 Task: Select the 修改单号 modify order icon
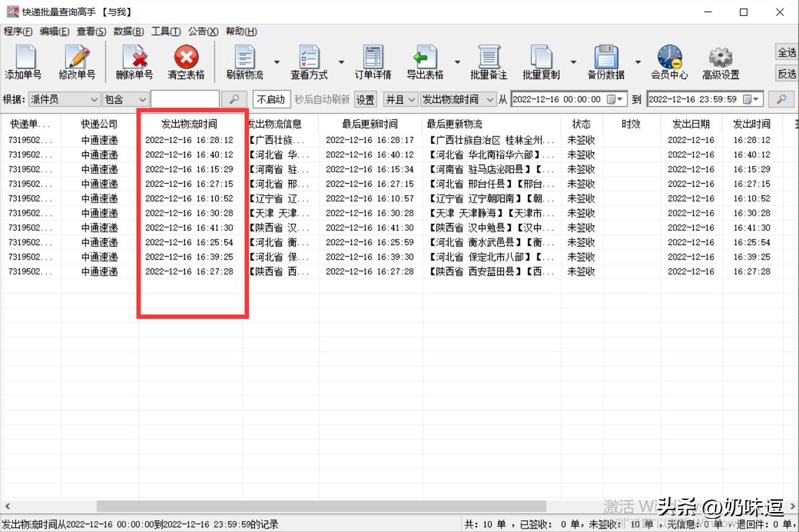[77, 60]
